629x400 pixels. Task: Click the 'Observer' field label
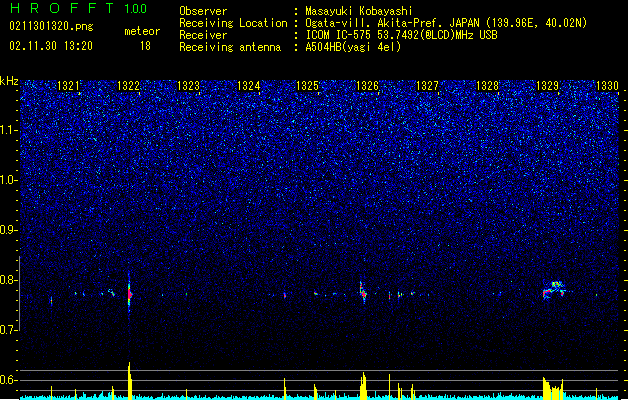(x=203, y=11)
